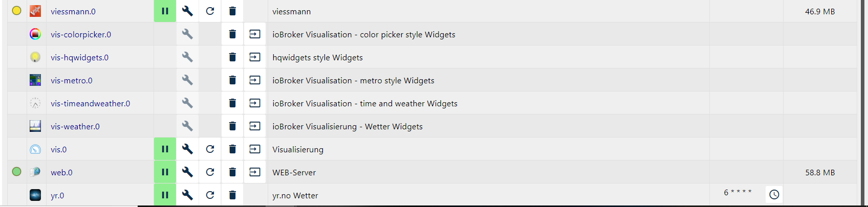
Task: Restart the yr.0 instance
Action: pyautogui.click(x=210, y=195)
